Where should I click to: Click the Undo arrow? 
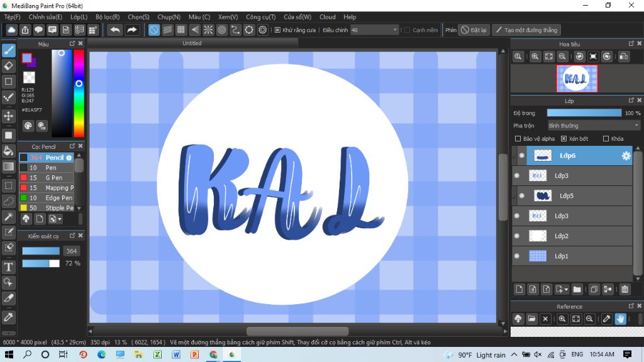tap(115, 30)
